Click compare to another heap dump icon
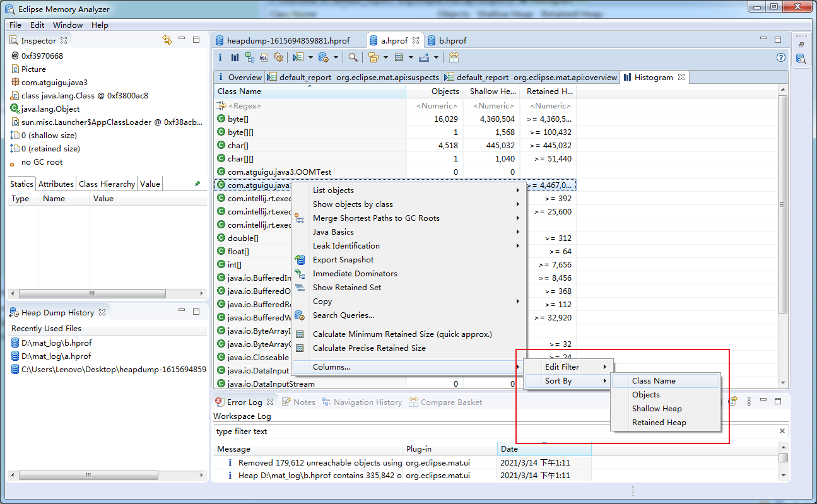 point(454,57)
